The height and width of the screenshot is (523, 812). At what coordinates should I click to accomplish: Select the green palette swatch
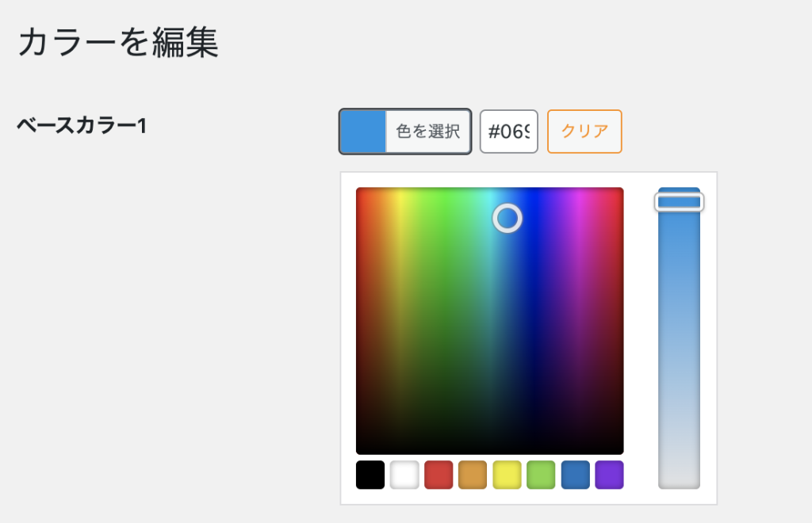click(x=541, y=475)
